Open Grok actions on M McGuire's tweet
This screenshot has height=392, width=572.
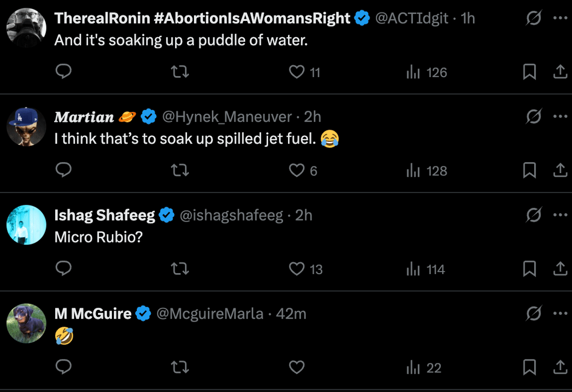[x=534, y=313]
